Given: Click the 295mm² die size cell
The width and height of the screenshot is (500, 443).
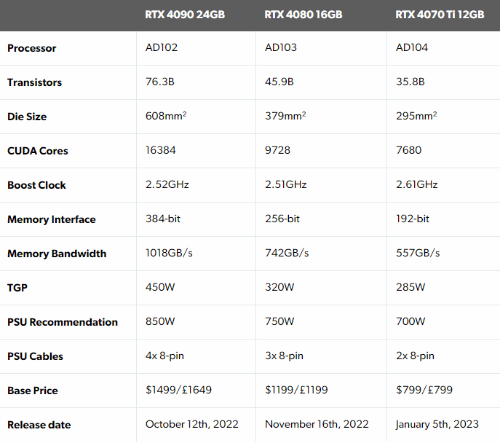Looking at the screenshot, I should click(416, 116).
